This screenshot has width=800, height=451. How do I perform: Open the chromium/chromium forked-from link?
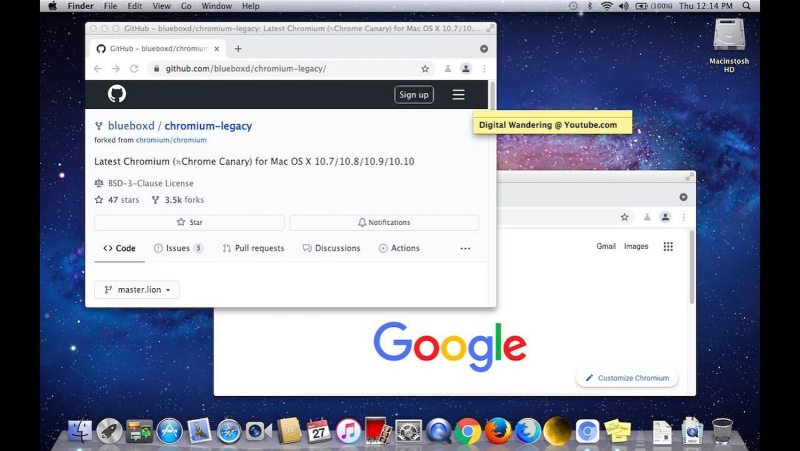[x=171, y=140]
